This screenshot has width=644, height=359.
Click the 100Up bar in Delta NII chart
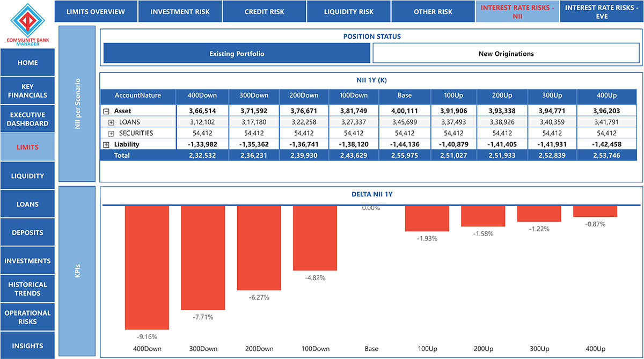(x=427, y=218)
